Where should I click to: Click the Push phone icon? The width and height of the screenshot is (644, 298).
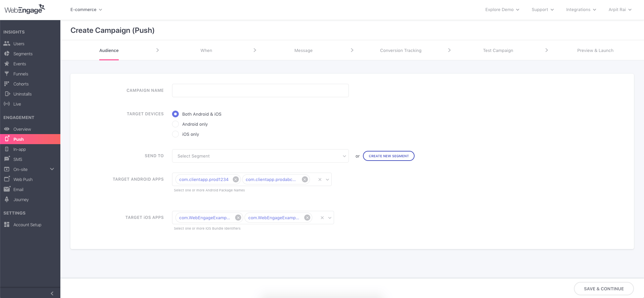pos(7,139)
